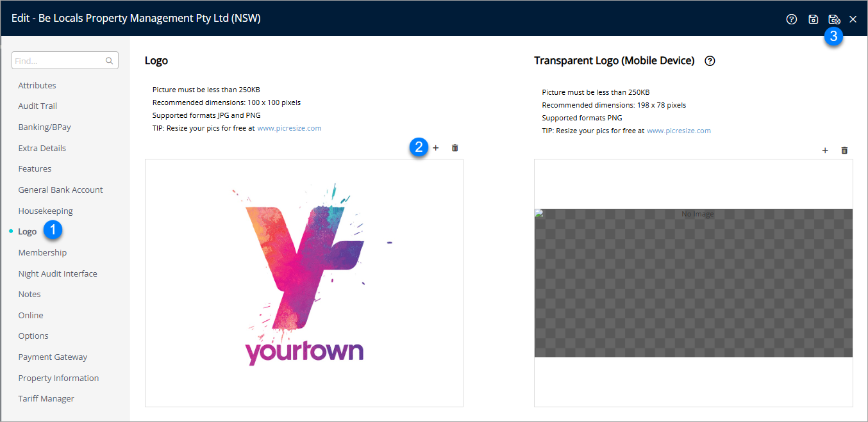Viewport: 868px width, 422px height.
Task: Open Payment Gateway settings
Action: point(53,357)
